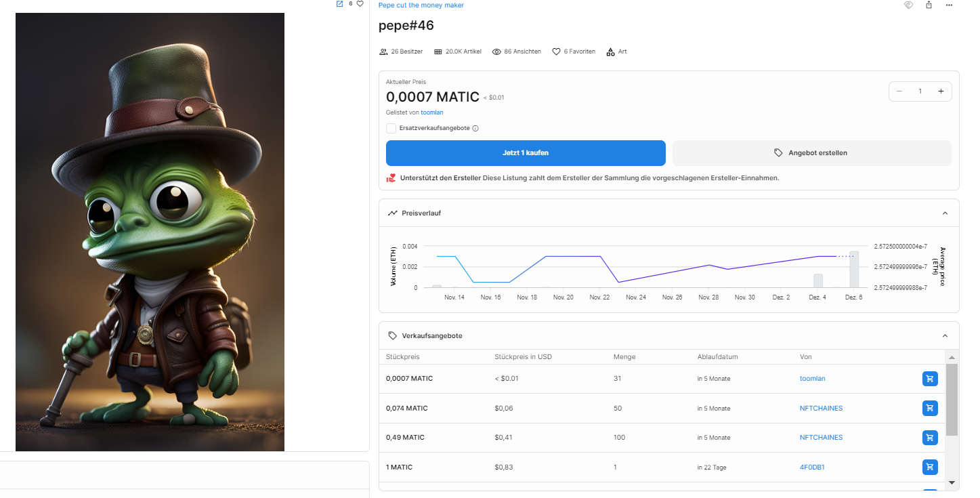The height and width of the screenshot is (498, 980).
Task: Click the share icon at top right
Action: pos(929,5)
